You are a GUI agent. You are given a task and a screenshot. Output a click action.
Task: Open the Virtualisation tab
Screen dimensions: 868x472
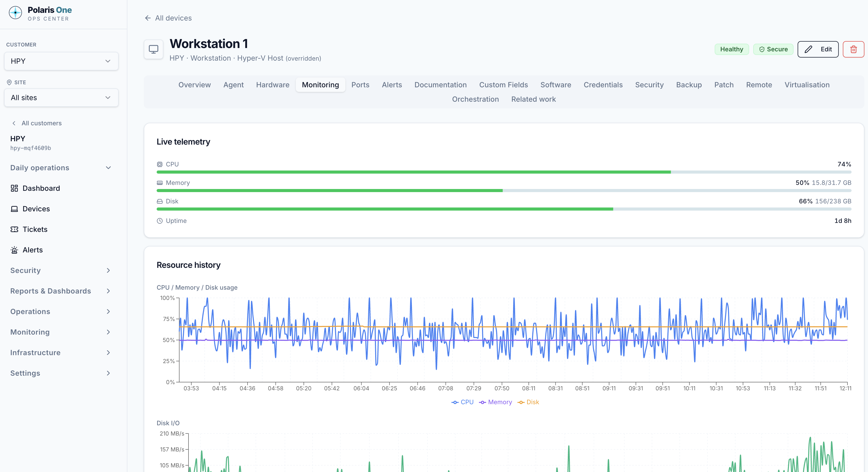(807, 85)
